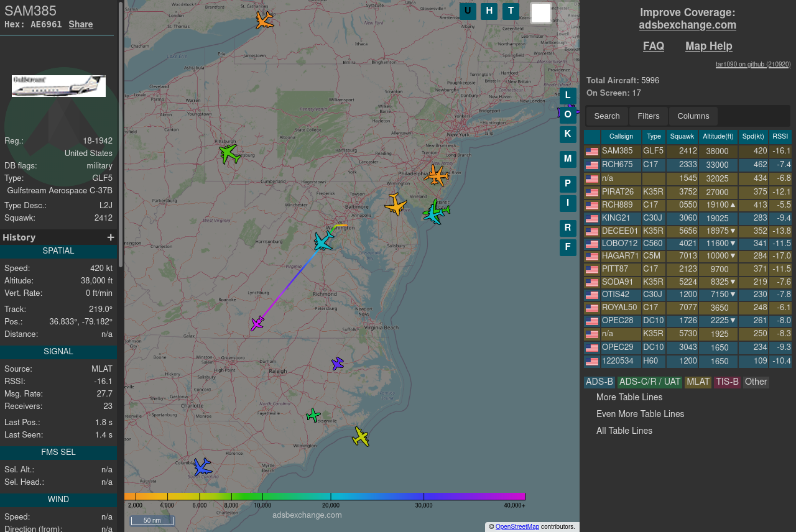Show All Table Lines
796x532 pixels.
point(624,431)
